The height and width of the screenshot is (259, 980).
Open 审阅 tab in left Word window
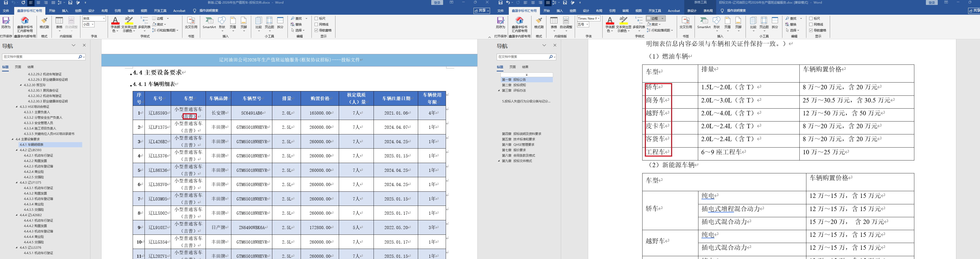click(x=131, y=11)
